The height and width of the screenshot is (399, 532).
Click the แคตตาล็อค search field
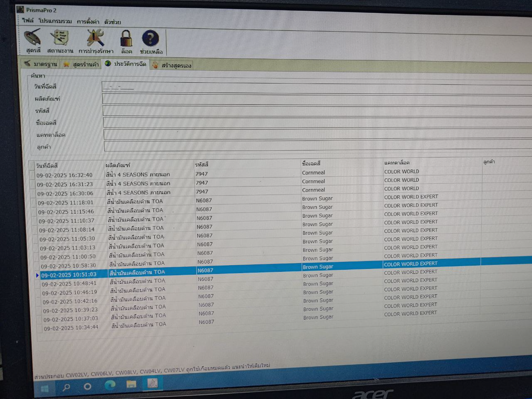coord(318,134)
